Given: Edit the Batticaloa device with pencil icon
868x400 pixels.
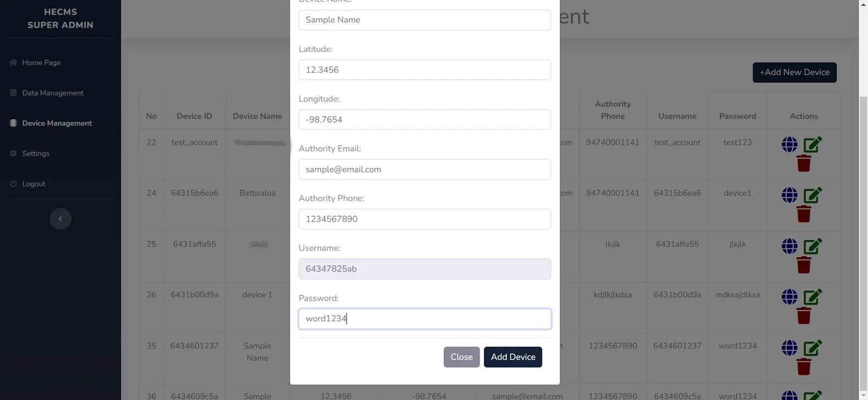Looking at the screenshot, I should (812, 195).
